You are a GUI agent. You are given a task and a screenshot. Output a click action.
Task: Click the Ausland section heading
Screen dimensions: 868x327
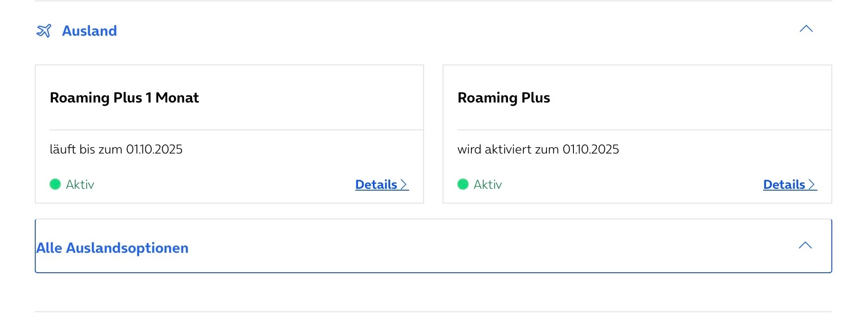[90, 31]
